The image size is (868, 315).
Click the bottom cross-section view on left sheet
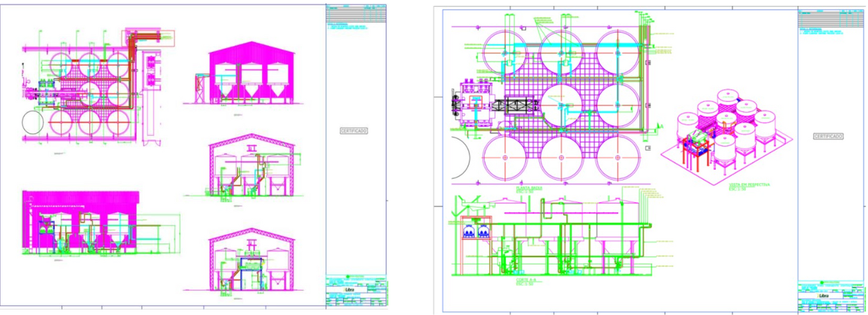click(250, 263)
